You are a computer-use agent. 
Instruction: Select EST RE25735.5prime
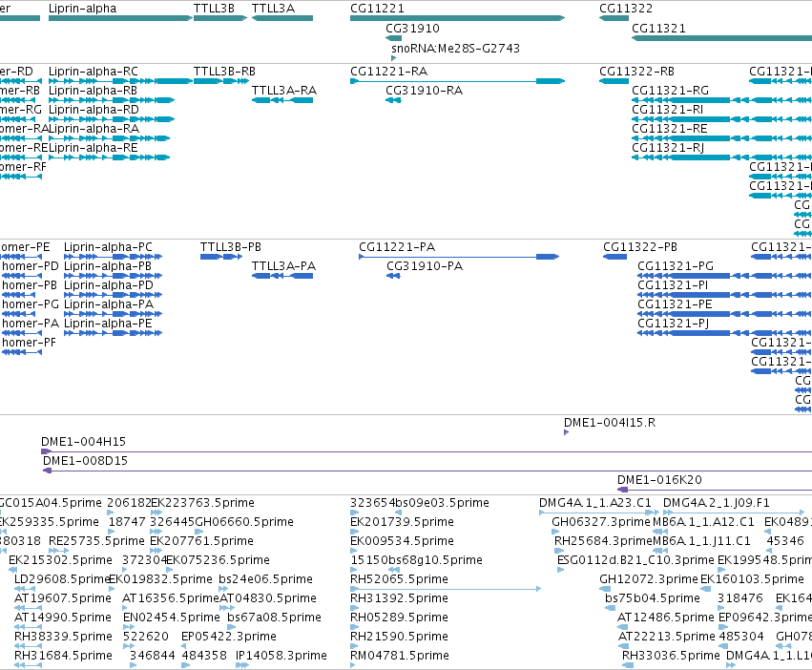coord(96,541)
